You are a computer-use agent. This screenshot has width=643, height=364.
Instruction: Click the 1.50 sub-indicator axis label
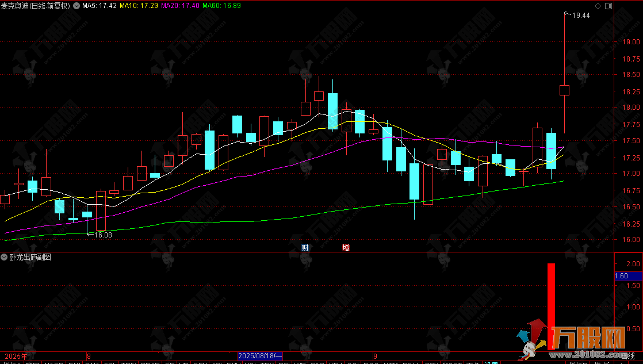[x=633, y=286]
